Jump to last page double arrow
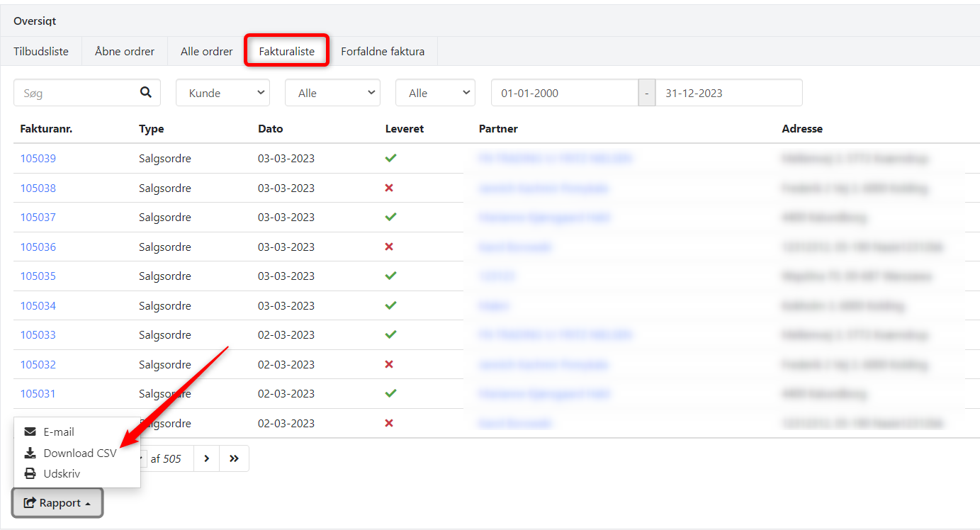Viewport: 980px width, 530px height. pos(234,458)
